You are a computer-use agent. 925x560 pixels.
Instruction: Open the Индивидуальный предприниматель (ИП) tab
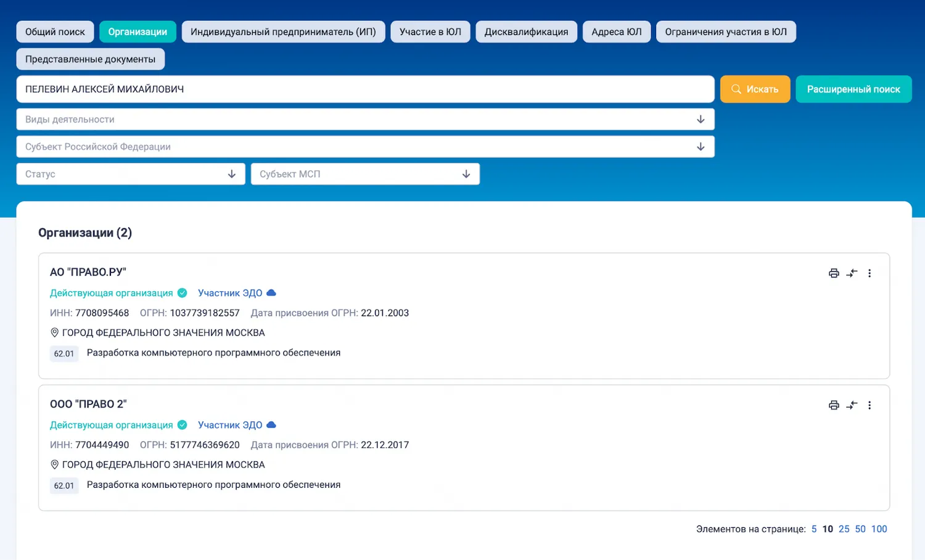(283, 31)
